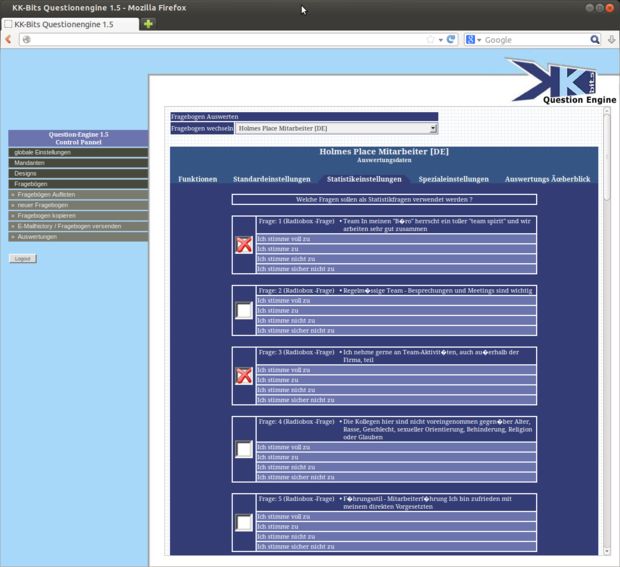Open downloads arrow icon in toolbar
Viewport: 620px width, 567px height.
click(611, 40)
